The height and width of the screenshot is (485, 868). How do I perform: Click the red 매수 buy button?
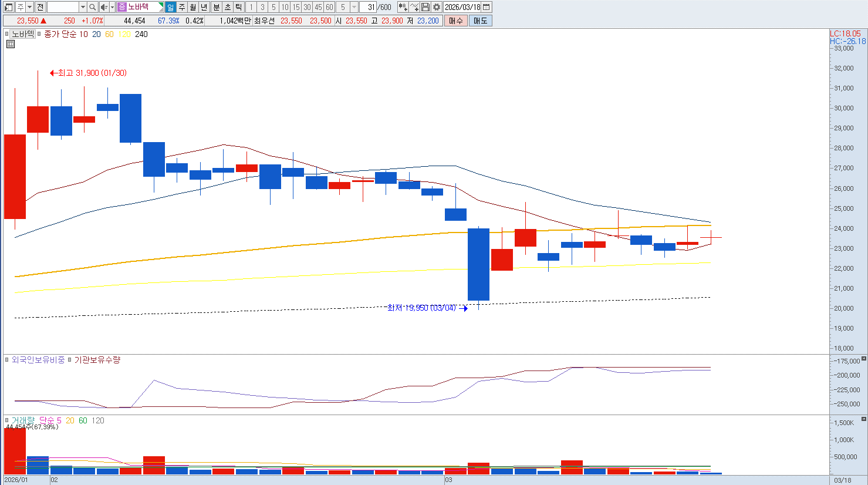(456, 21)
